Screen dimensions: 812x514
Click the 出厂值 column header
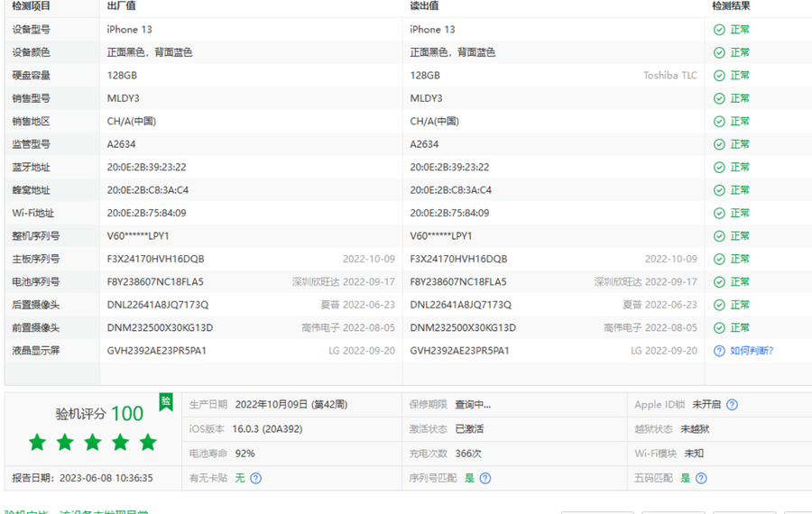click(121, 6)
